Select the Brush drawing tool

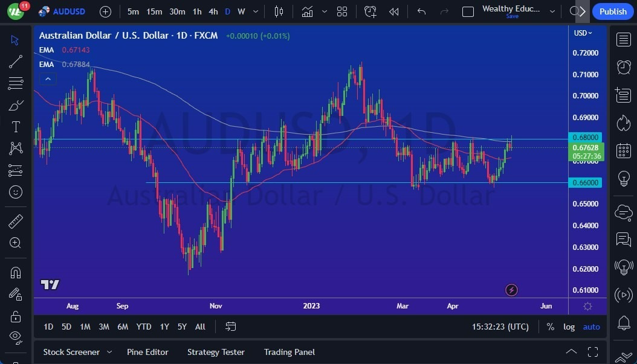pos(15,104)
